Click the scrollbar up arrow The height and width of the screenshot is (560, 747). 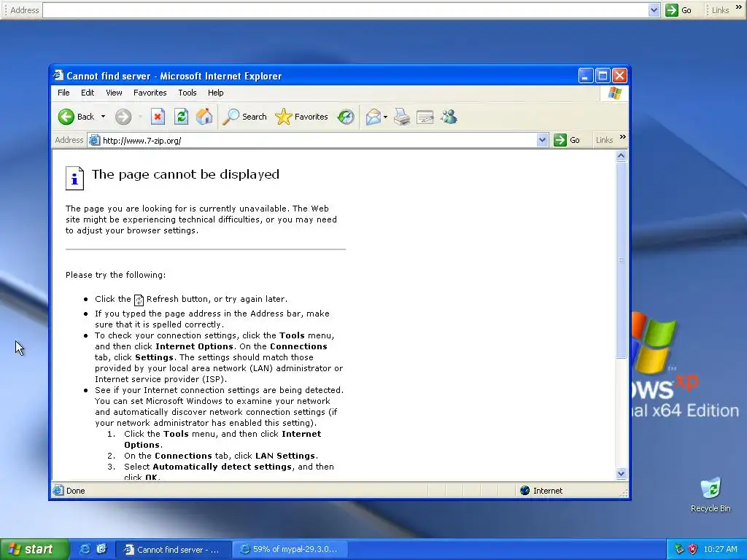point(621,155)
